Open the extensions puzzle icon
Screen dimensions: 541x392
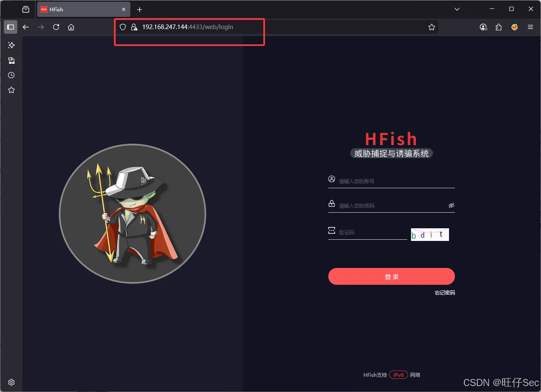click(499, 27)
